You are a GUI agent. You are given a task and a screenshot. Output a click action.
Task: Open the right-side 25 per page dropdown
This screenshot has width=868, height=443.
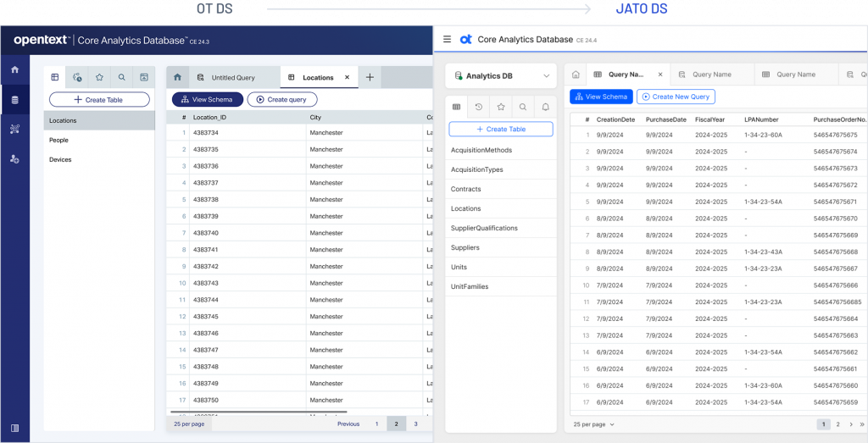click(x=593, y=424)
